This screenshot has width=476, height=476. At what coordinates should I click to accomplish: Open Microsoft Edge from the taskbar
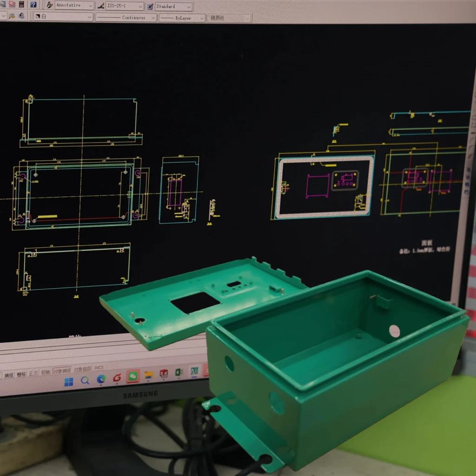pos(101,379)
